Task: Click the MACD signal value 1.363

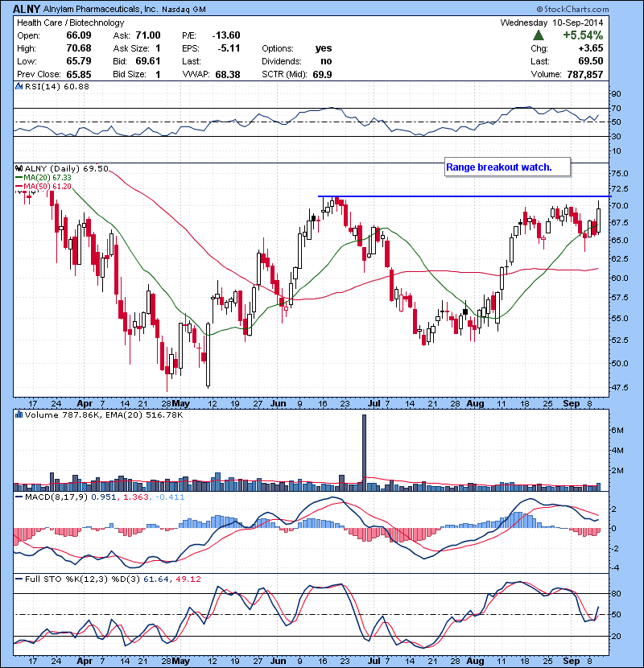Action: [x=135, y=497]
